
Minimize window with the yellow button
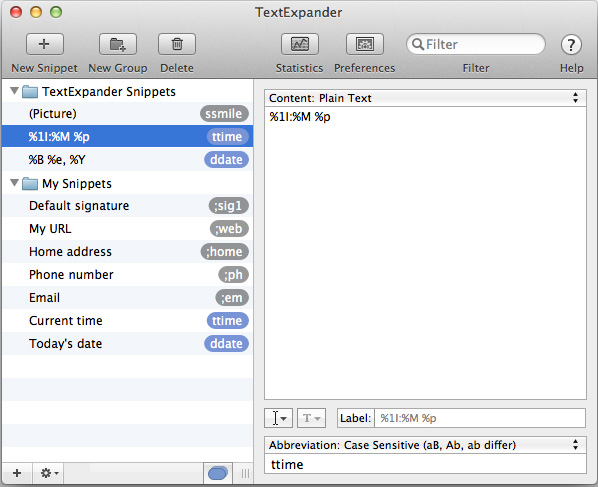(x=36, y=12)
